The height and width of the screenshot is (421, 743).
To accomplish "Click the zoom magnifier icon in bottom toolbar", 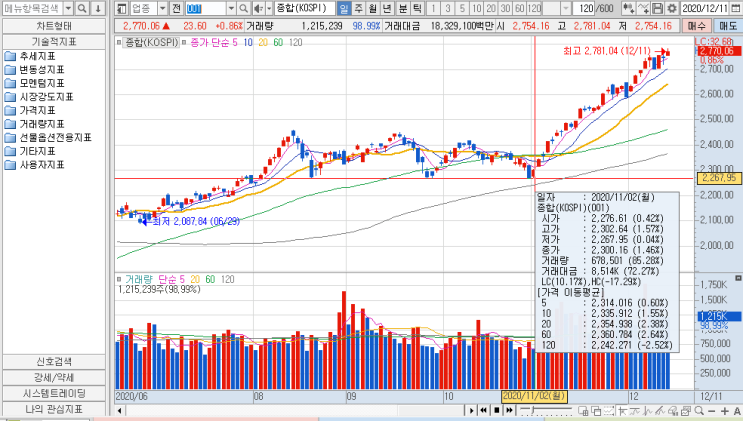I will click(x=698, y=411).
